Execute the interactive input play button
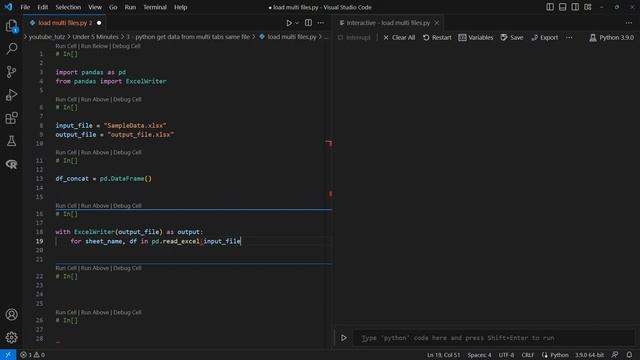The height and width of the screenshot is (360, 640). 344,338
